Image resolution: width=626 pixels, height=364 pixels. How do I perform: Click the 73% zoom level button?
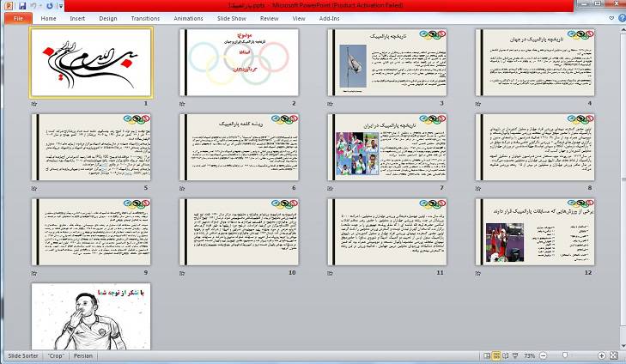coord(530,355)
